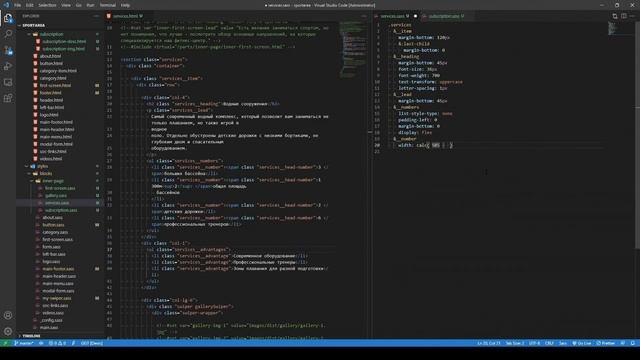Open the Extensions view
Image resolution: width=640 pixels, height=360 pixels.
point(8,98)
